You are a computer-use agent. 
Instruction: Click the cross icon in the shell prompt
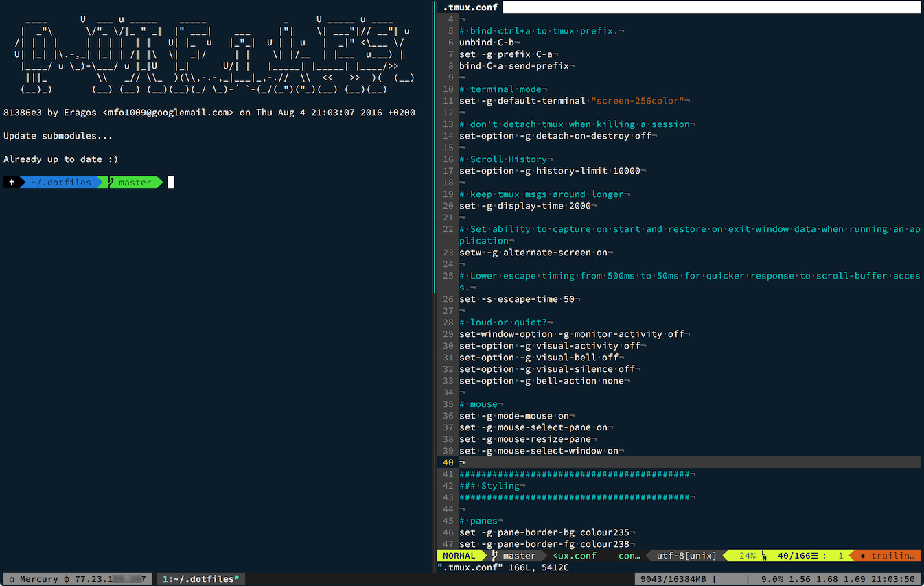point(12,183)
